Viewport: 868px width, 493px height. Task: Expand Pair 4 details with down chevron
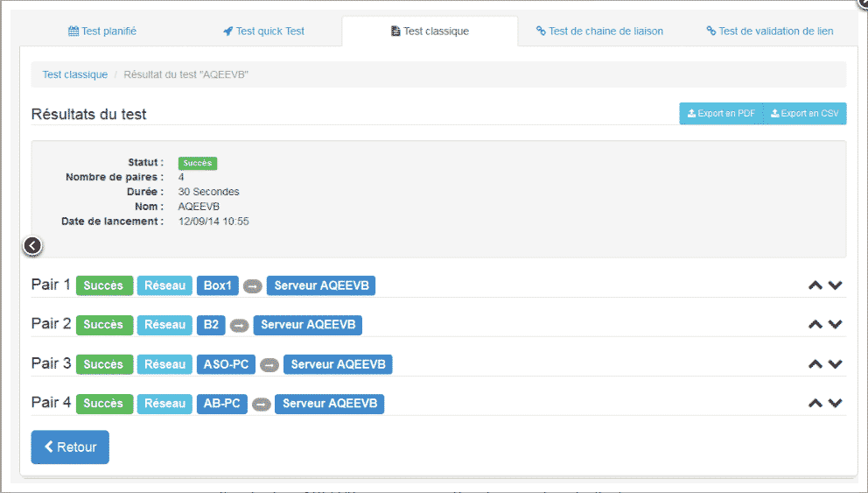(836, 404)
